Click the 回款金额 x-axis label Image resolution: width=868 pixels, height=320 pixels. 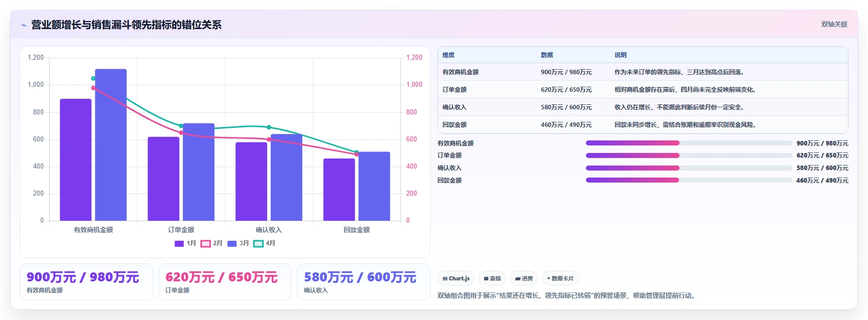(356, 230)
